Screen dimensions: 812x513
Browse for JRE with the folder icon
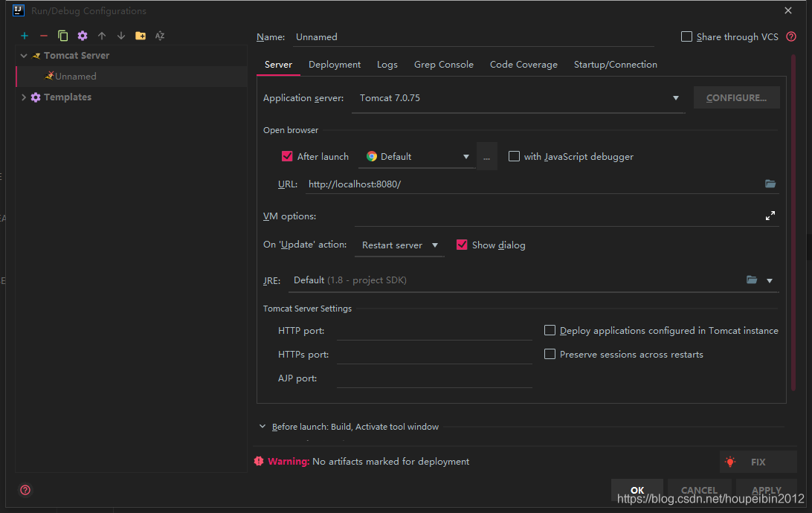pos(752,280)
